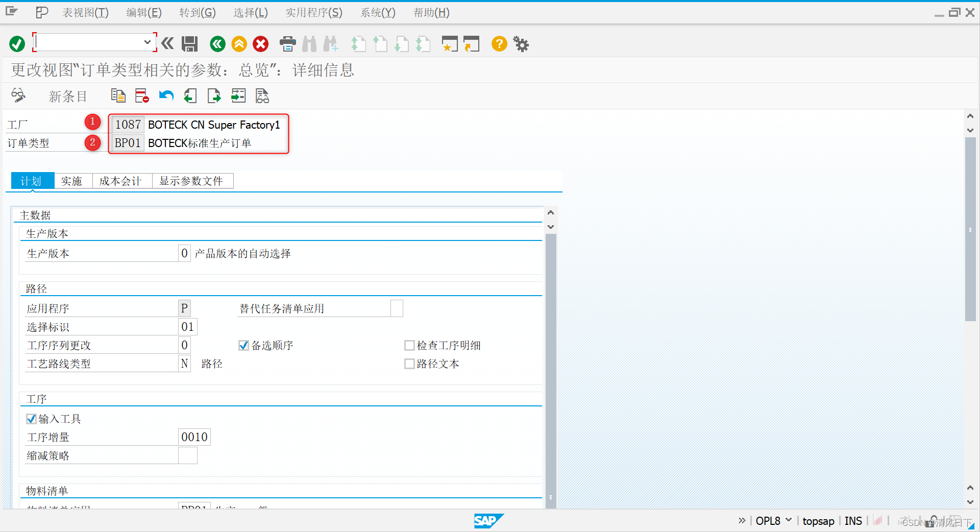Toggle the 输入工具 checkbox
The height and width of the screenshot is (532, 980).
click(x=31, y=419)
